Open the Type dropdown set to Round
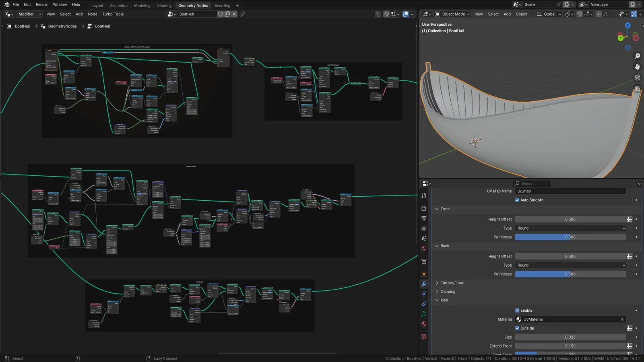Image resolution: width=644 pixels, height=362 pixels. pyautogui.click(x=570, y=228)
